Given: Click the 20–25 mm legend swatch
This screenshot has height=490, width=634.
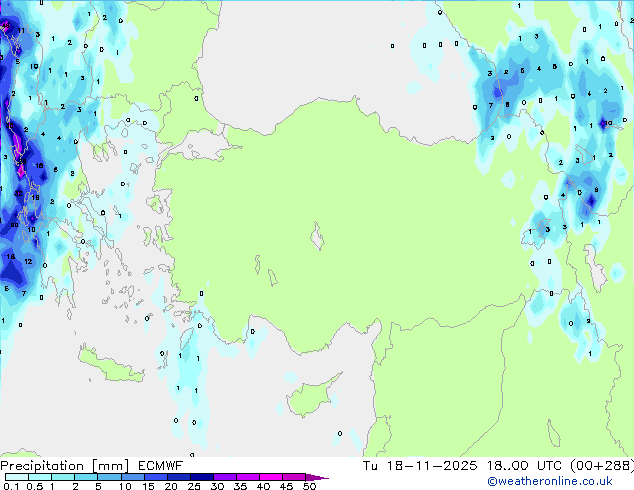Looking at the screenshot, I should tap(178, 477).
